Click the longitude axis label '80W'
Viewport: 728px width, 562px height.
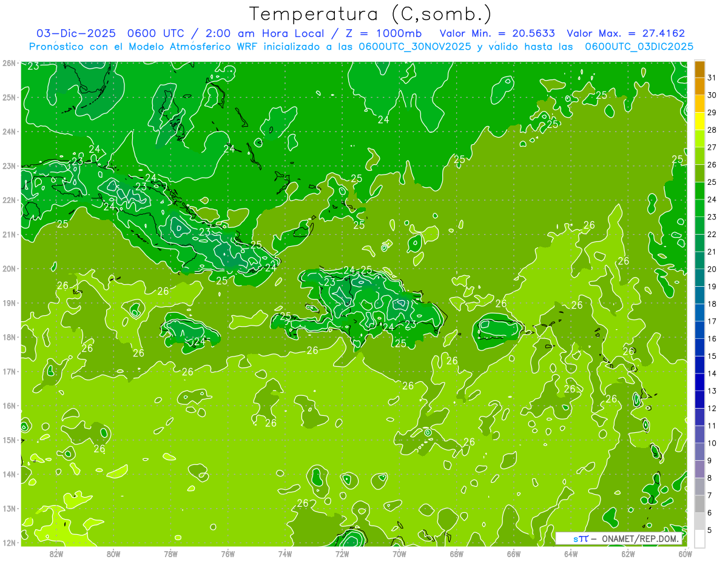(113, 554)
